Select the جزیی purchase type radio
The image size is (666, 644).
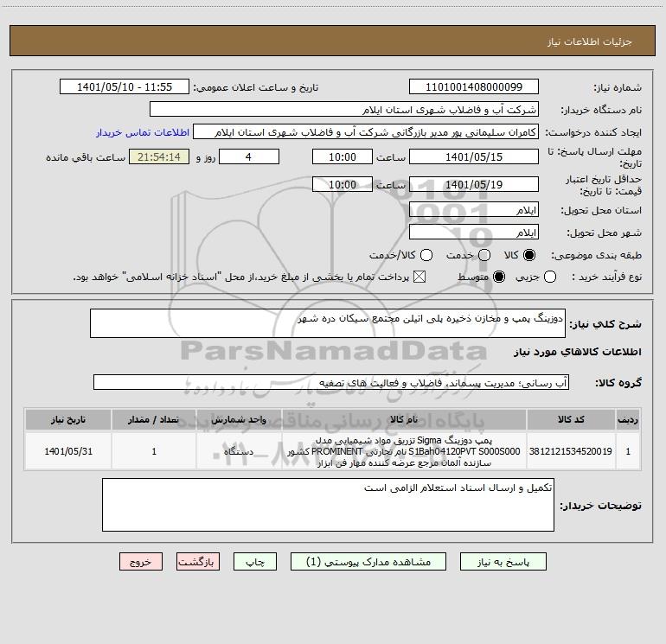click(550, 277)
